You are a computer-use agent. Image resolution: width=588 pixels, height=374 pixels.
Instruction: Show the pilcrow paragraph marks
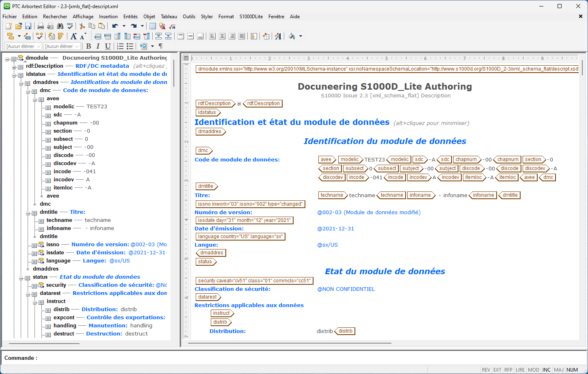point(161,46)
